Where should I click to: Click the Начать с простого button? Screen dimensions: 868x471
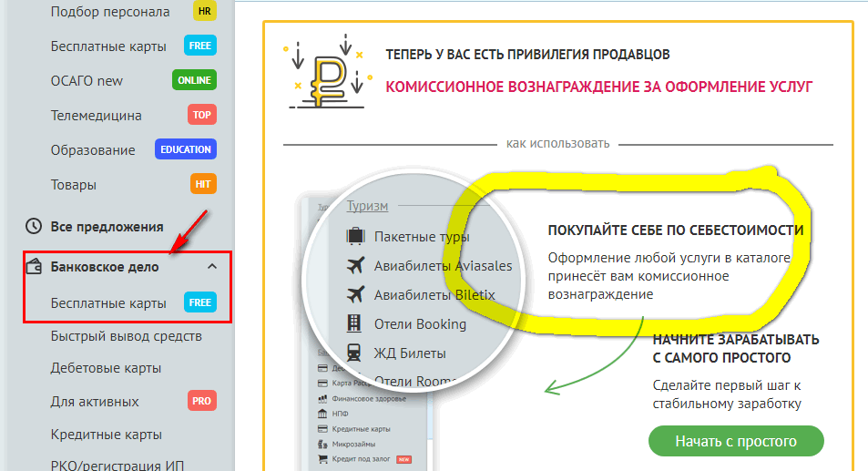click(x=736, y=441)
